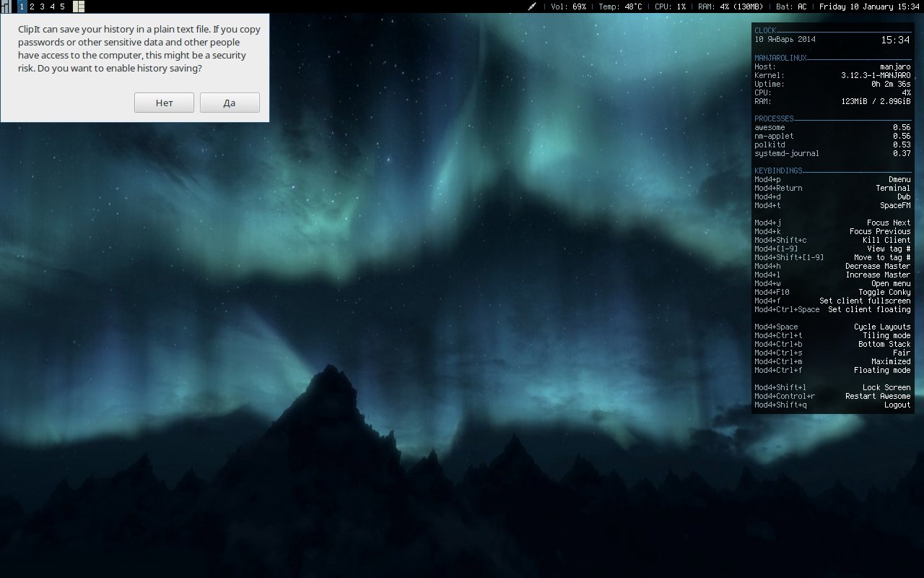Open the Manjaro launcher menu icon
Screen dimensions: 924x578
click(x=6, y=7)
